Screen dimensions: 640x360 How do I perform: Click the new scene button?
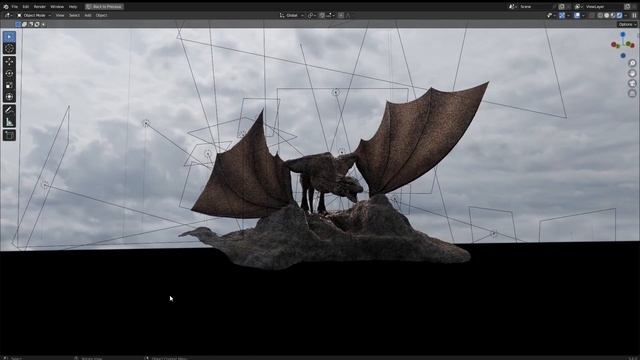[x=561, y=7]
